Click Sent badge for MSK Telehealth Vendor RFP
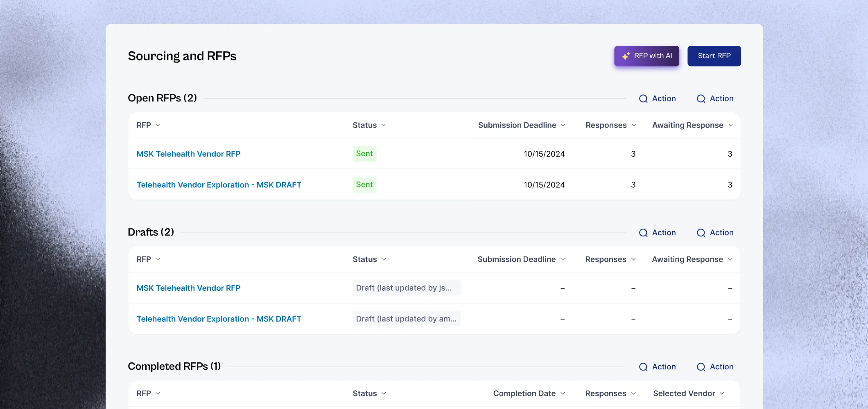 364,154
